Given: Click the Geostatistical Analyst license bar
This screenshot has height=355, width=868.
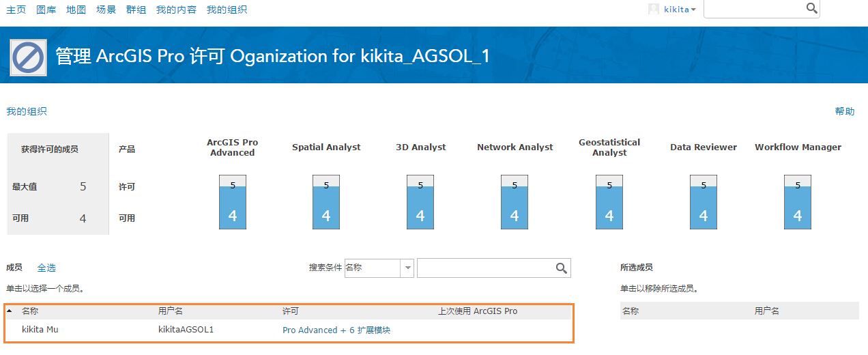Looking at the screenshot, I should 609,201.
